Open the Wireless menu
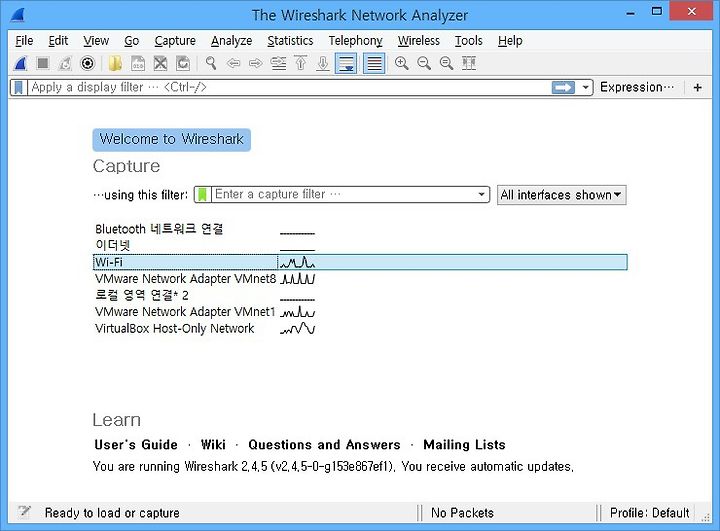Image resolution: width=720 pixels, height=531 pixels. 419,41
